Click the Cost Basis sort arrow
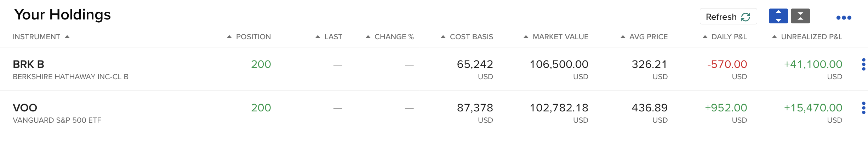Screen dimensions: 868x145 click(443, 37)
